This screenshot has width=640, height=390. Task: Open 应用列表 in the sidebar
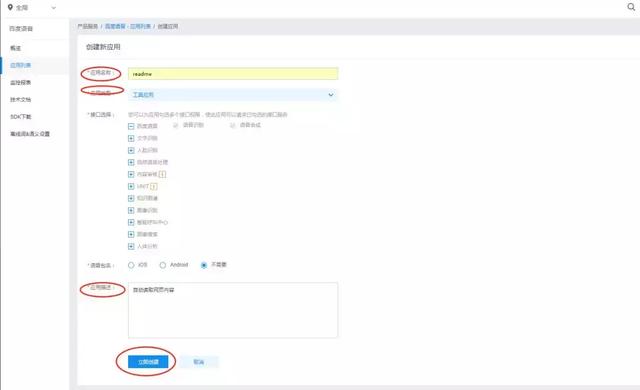pyautogui.click(x=20, y=65)
